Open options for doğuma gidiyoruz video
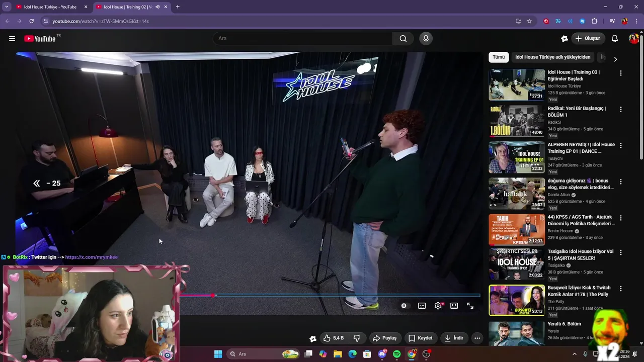 coord(620,182)
